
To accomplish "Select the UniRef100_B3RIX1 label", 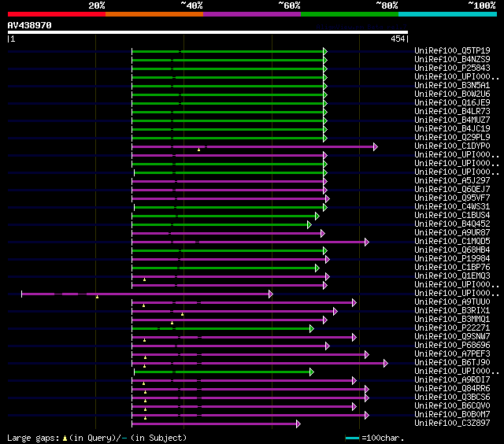I will click(452, 311).
